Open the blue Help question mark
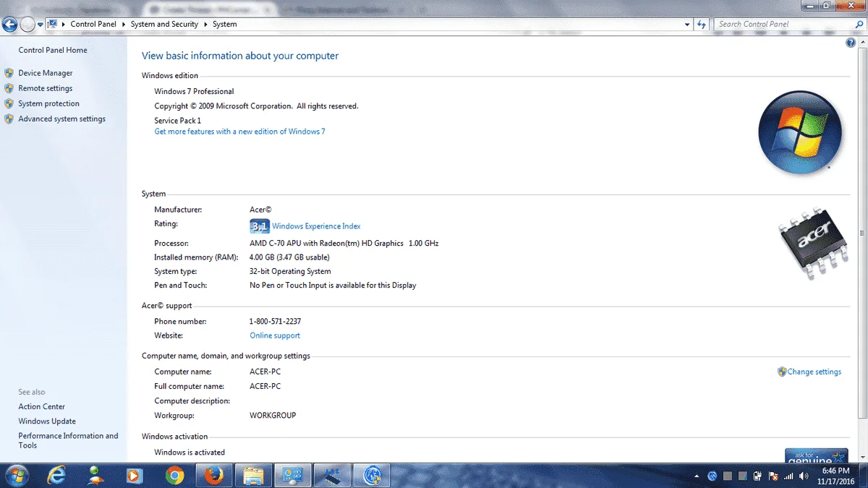This screenshot has height=488, width=868. tap(851, 43)
